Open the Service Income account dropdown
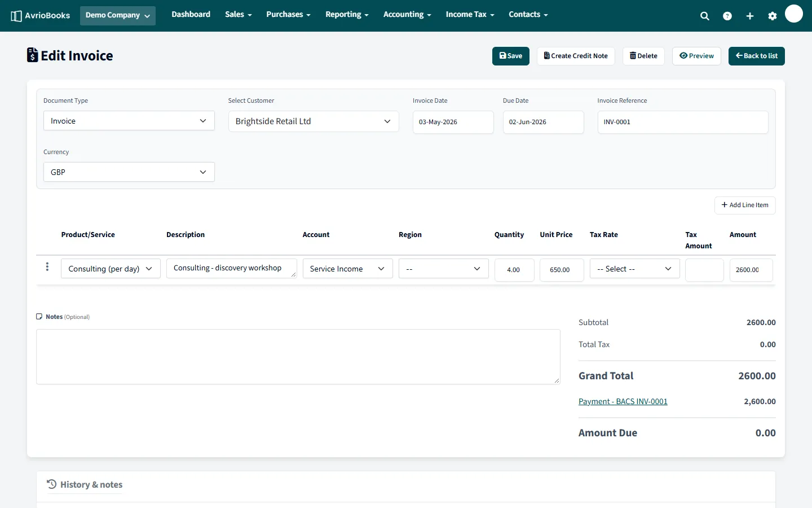 point(348,269)
